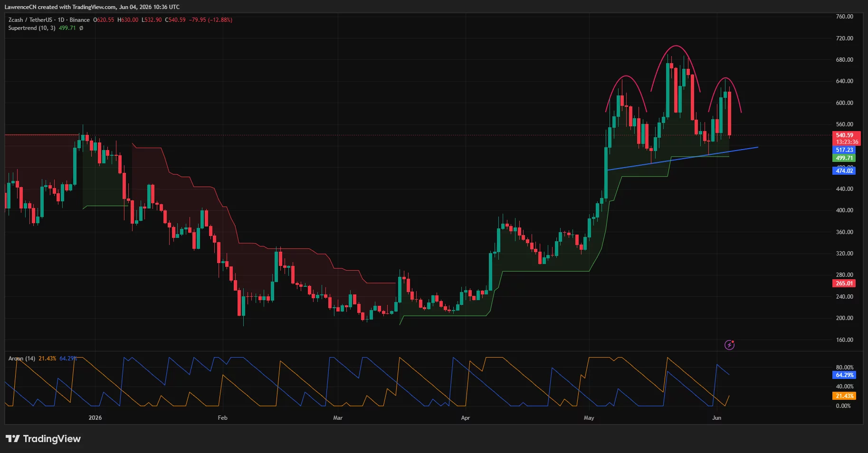Click the Apr label on time axis
868x453 pixels.
coord(466,418)
